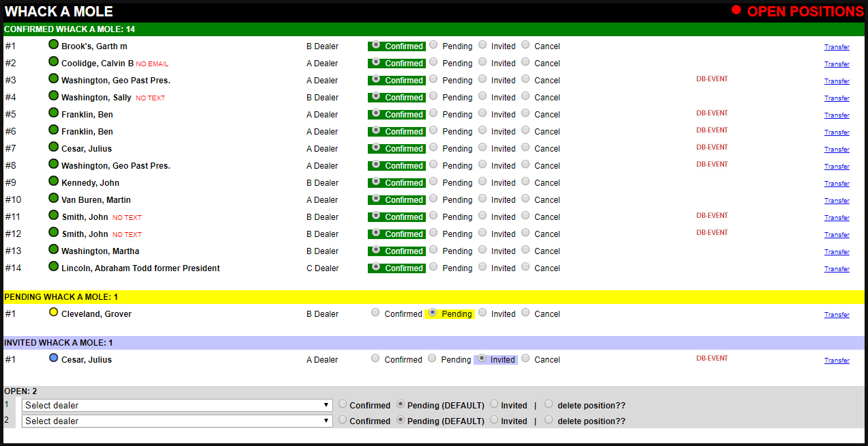The image size is (868, 446).
Task: Select Cancel for Washington, Sally
Action: pyautogui.click(x=525, y=96)
